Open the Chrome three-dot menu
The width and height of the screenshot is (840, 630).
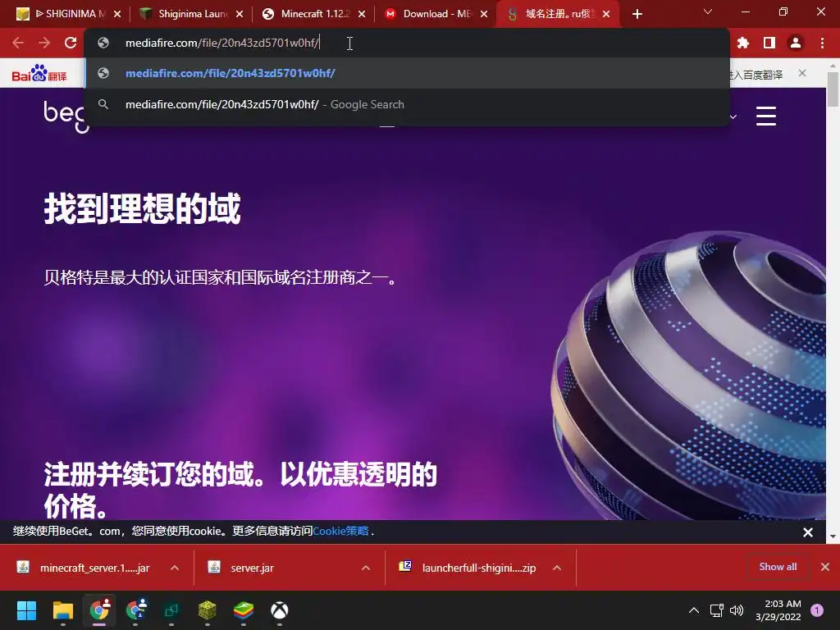click(822, 43)
